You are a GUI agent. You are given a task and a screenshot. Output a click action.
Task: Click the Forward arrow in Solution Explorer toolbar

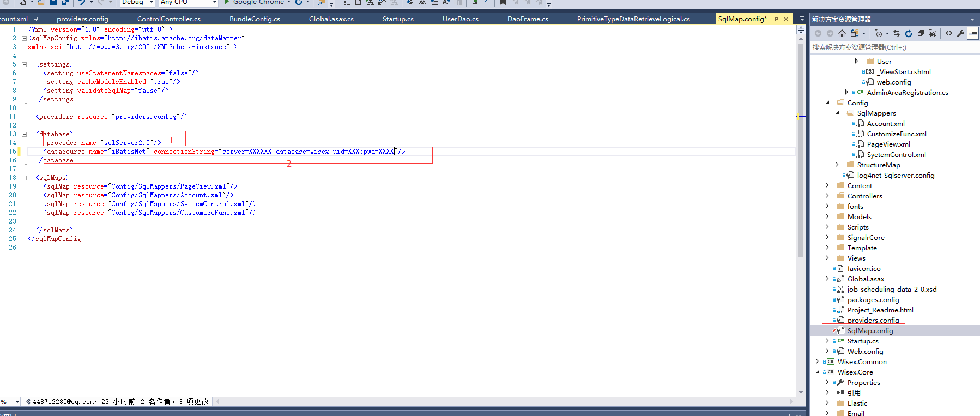(x=830, y=33)
